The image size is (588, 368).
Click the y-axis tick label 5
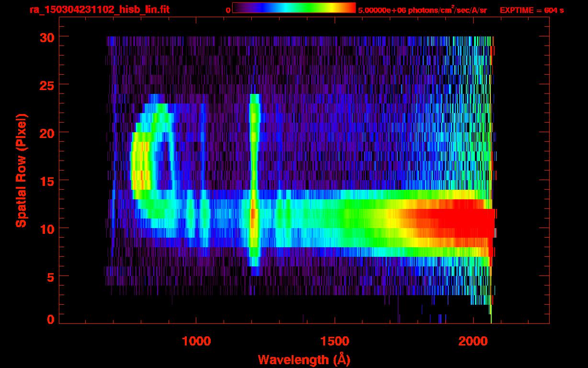pyautogui.click(x=50, y=276)
